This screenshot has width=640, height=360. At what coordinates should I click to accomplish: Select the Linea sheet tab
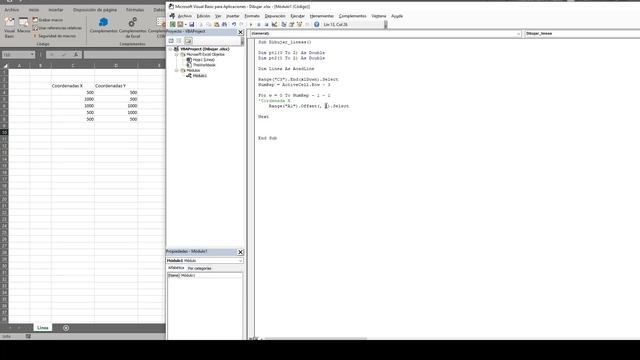pyautogui.click(x=42, y=328)
